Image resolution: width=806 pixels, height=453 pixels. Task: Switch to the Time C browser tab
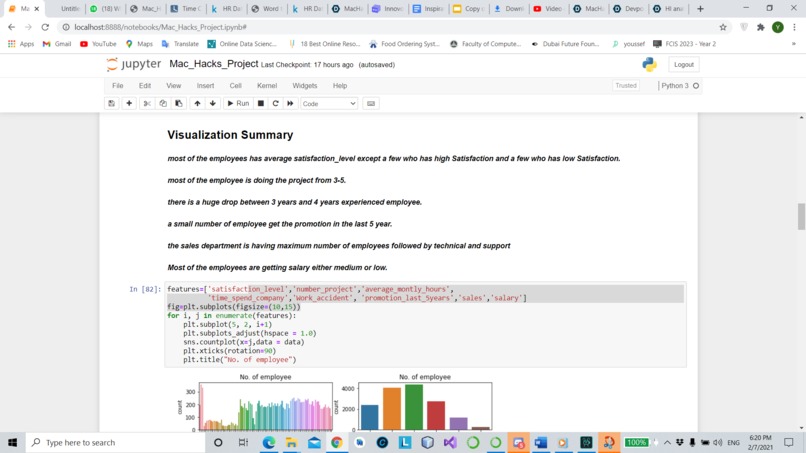point(186,9)
